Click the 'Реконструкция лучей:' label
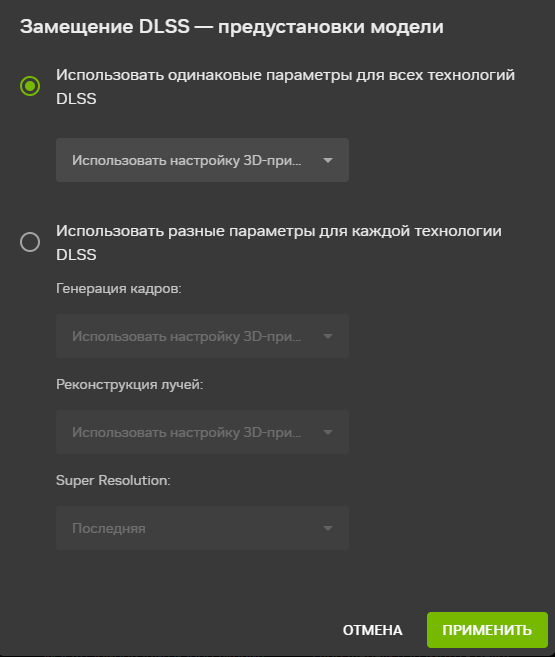Screen dimensions: 555x657 coord(129,384)
